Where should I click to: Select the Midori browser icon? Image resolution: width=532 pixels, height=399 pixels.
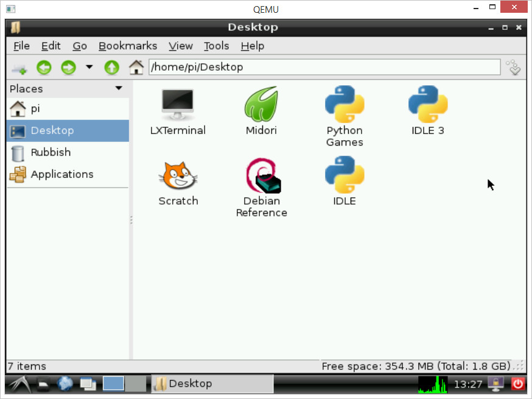tap(261, 111)
